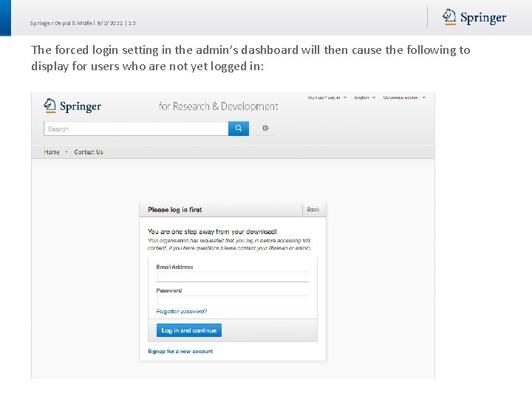Open the Contact Us menu item
This screenshot has height=399, width=532.
point(89,152)
